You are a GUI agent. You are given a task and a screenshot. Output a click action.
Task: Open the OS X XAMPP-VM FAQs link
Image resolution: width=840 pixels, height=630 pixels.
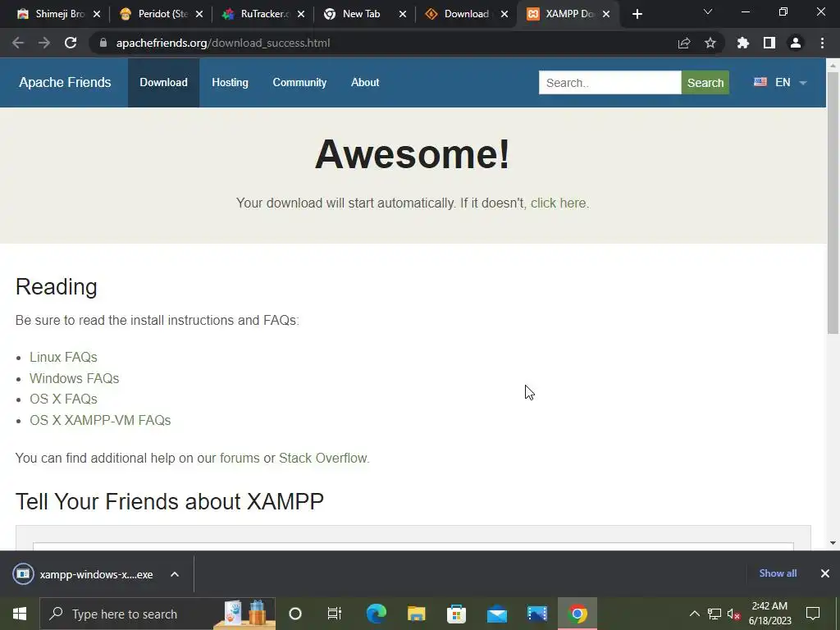100,420
